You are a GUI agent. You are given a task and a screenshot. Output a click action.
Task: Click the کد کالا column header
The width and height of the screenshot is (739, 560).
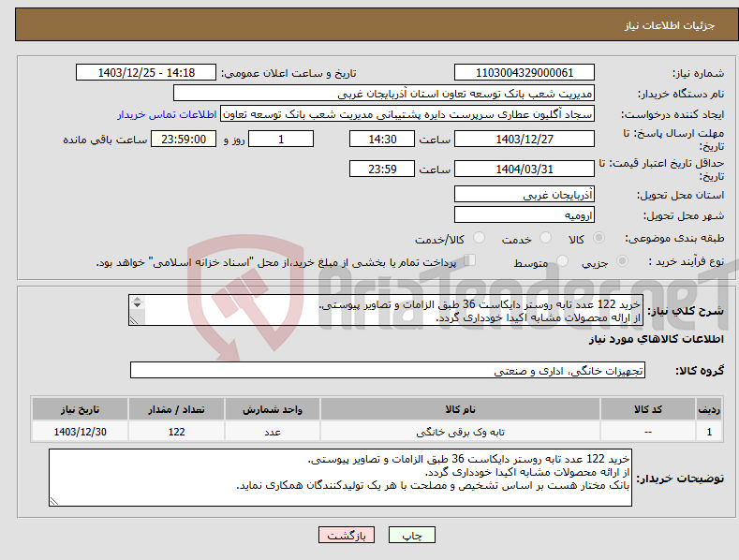tap(648, 409)
